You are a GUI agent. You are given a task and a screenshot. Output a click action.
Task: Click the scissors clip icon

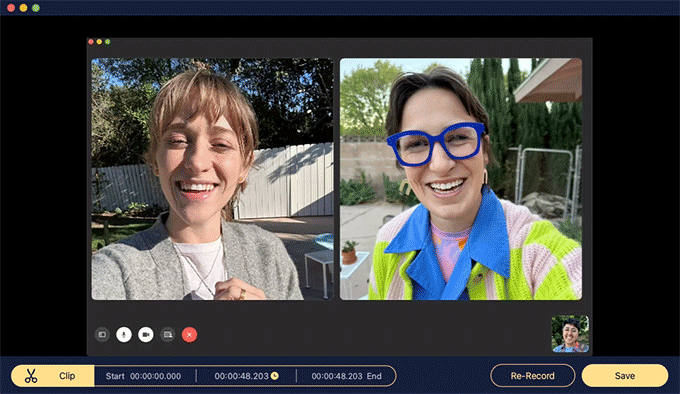[x=31, y=376]
